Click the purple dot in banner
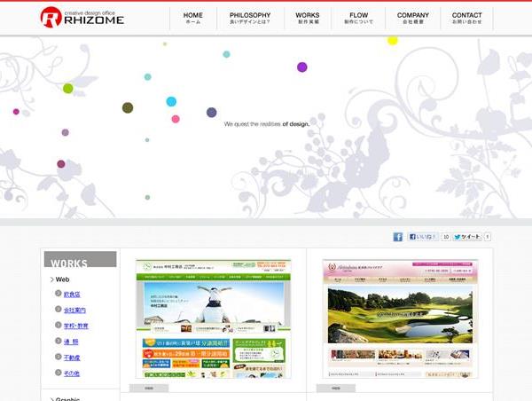 pos(302,67)
